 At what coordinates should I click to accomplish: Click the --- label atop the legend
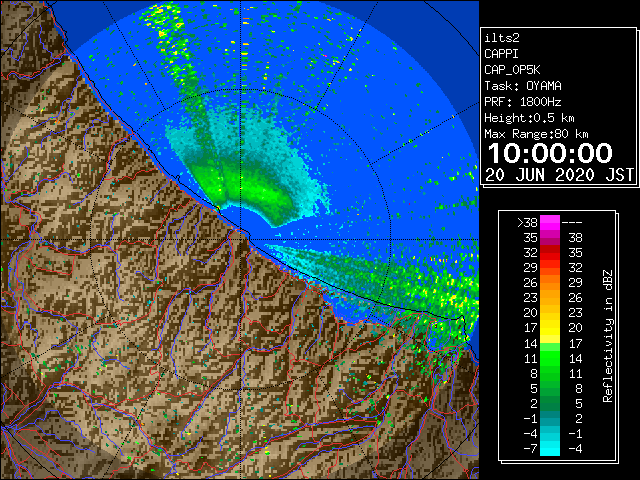[572, 223]
